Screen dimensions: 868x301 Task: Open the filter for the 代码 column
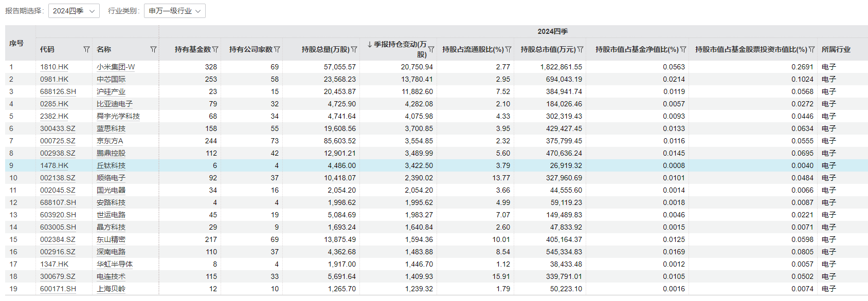click(86, 49)
